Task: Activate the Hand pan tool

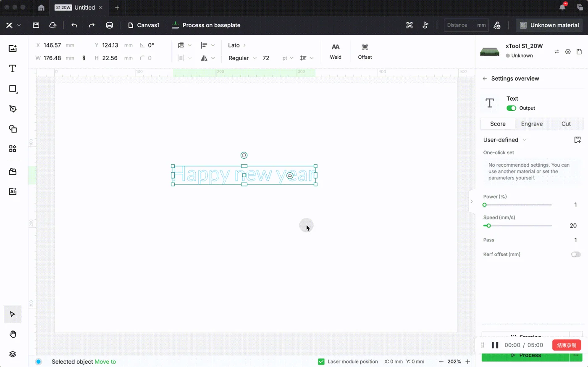Action: 13,334
